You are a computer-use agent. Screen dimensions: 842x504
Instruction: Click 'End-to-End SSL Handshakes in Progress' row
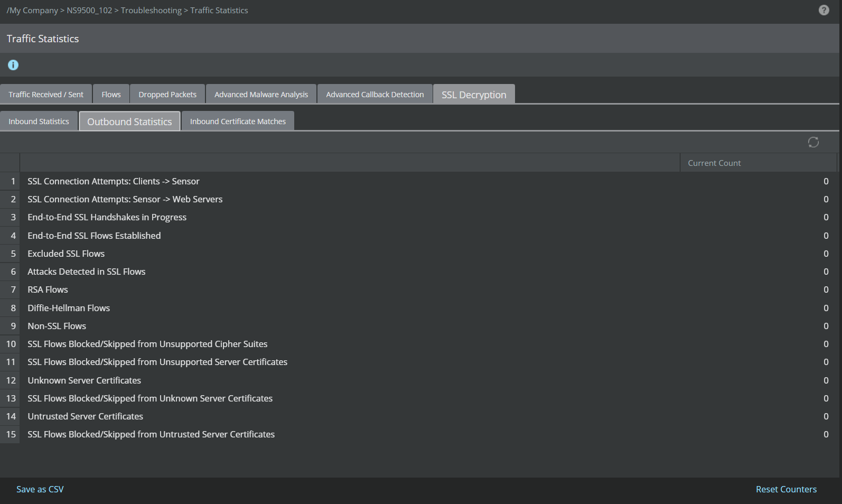(418, 217)
